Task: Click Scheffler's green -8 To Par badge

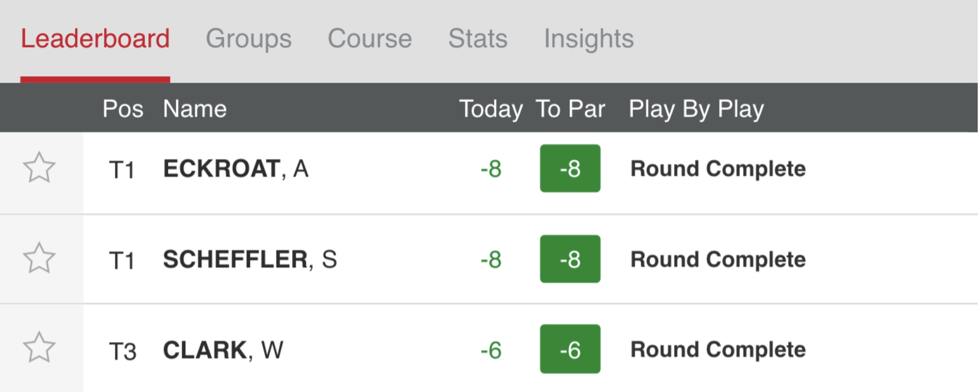Action: tap(570, 259)
